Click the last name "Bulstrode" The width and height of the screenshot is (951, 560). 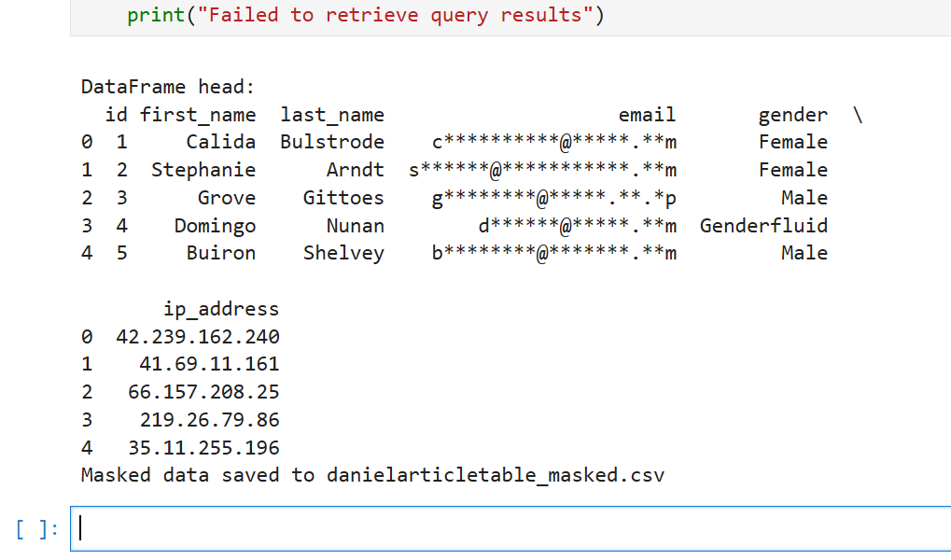point(332,142)
